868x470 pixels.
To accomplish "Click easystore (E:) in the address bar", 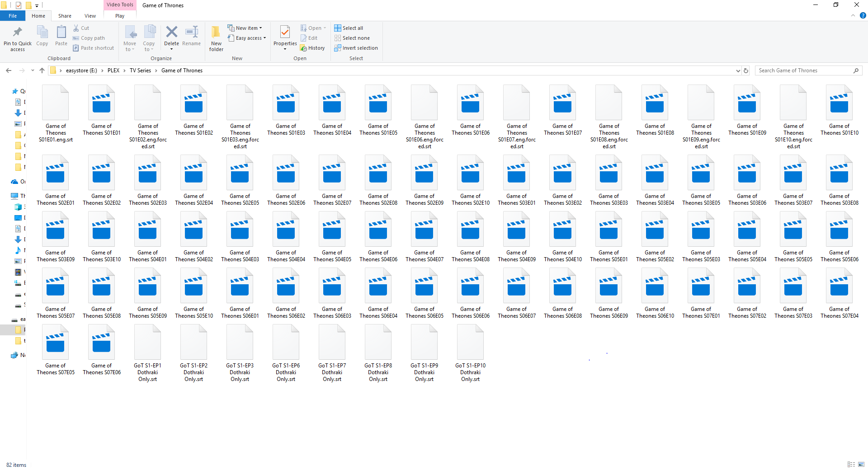I will [x=81, y=70].
